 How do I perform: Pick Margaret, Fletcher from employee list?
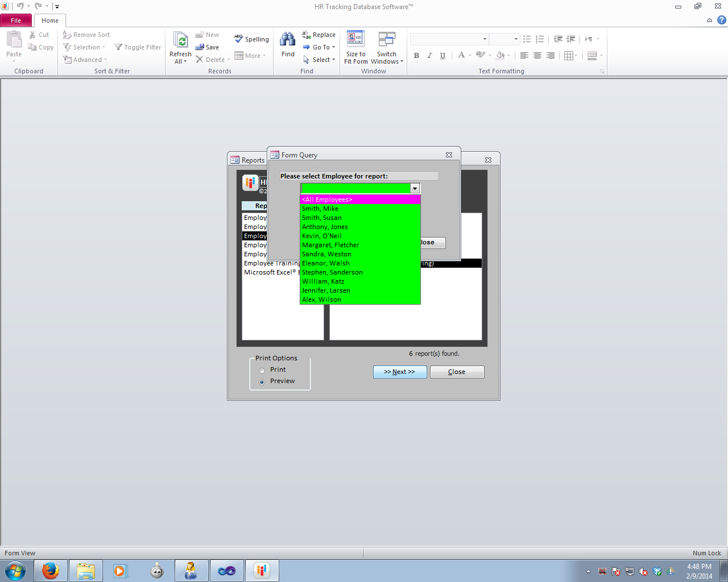point(330,245)
